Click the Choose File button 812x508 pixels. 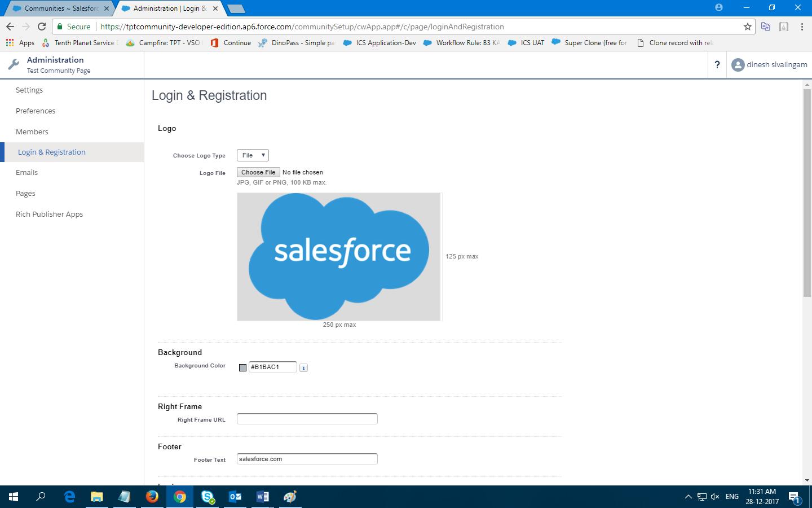click(x=258, y=172)
